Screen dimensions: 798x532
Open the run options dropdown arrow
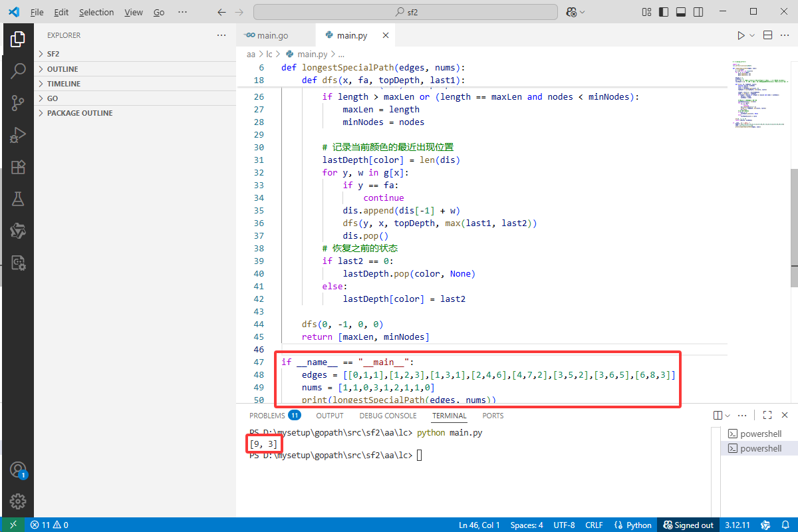tap(752, 35)
